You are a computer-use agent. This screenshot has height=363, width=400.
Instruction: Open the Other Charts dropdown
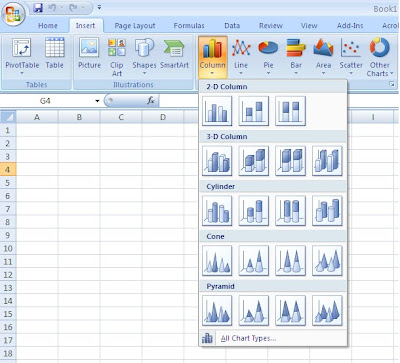tap(380, 57)
